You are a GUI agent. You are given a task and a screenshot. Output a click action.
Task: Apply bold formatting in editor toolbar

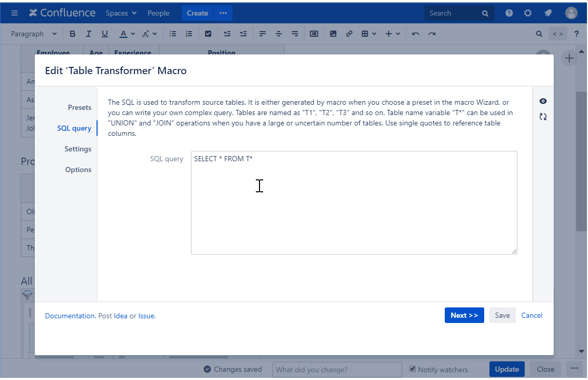72,34
